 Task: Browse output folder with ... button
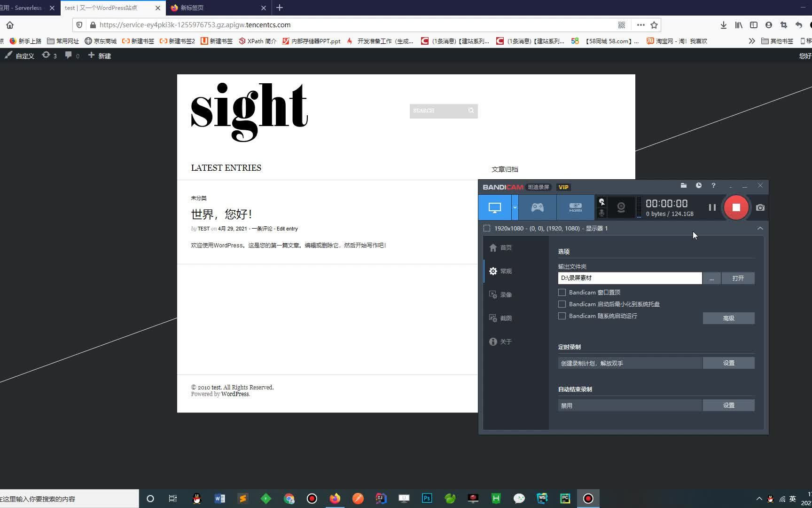[711, 278]
